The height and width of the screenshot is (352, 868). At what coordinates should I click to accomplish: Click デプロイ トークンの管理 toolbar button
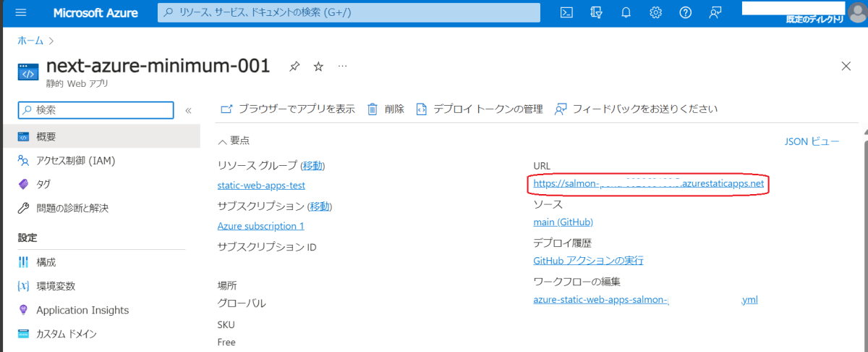[478, 109]
